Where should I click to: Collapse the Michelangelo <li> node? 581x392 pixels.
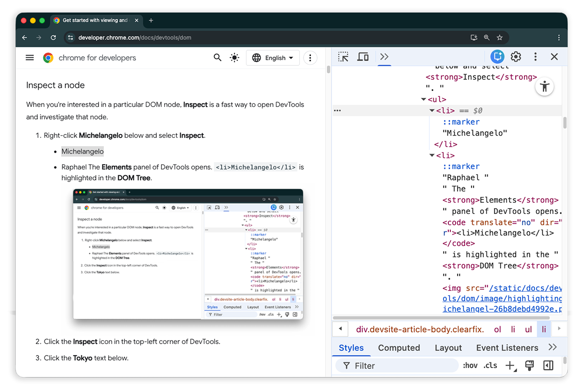coord(431,110)
